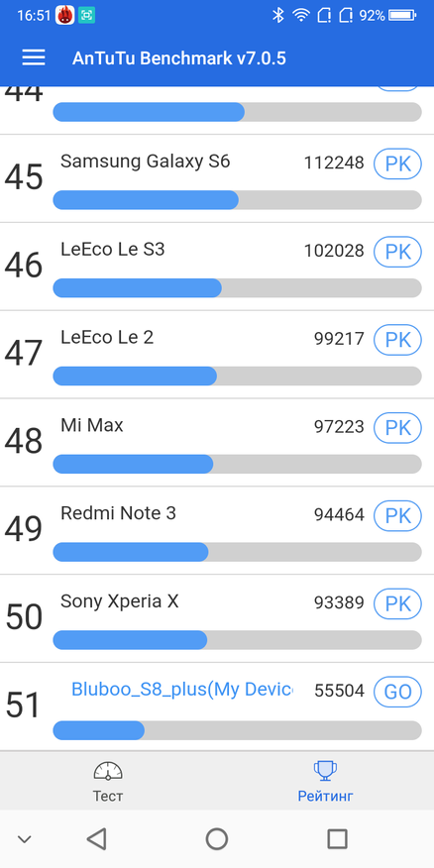
Task: Open the hamburger menu
Action: [34, 57]
